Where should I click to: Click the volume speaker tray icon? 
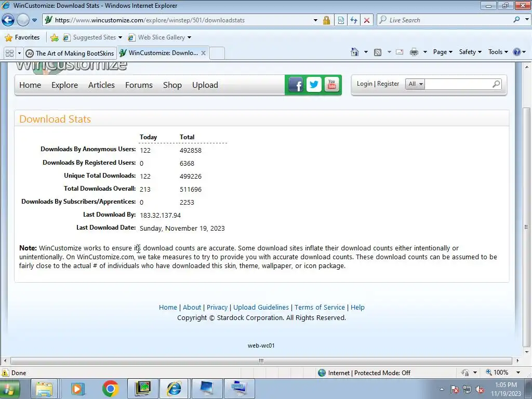pyautogui.click(x=480, y=390)
